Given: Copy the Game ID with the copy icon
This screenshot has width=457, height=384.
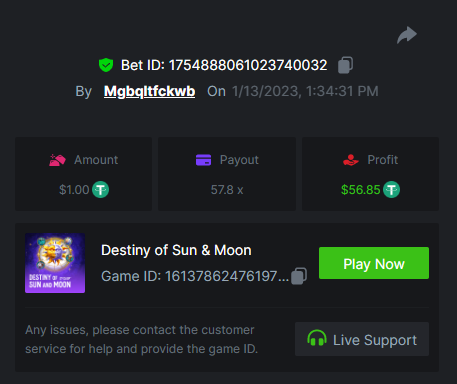Looking at the screenshot, I should coord(299,276).
